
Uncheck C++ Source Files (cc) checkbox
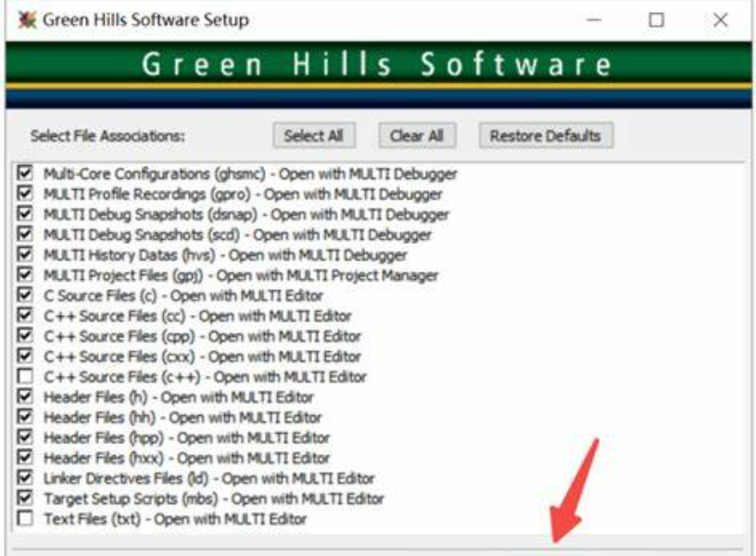(x=25, y=315)
